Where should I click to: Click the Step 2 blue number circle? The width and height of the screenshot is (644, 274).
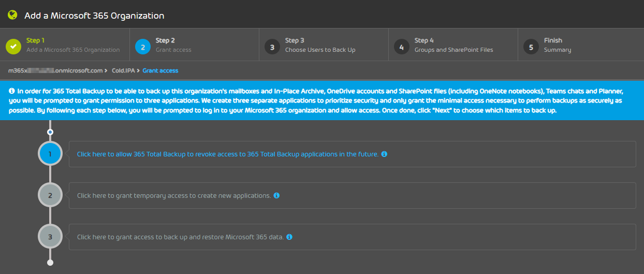pos(143,47)
